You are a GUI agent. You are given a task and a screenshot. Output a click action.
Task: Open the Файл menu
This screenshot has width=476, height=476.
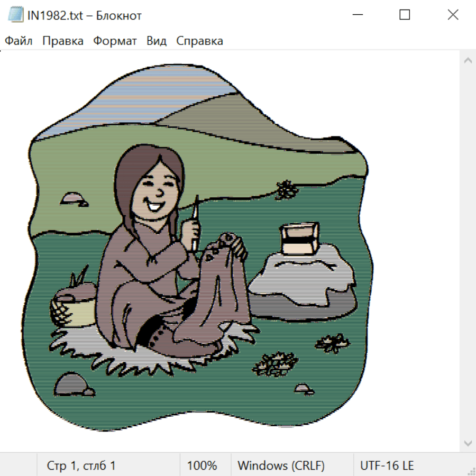[19, 41]
